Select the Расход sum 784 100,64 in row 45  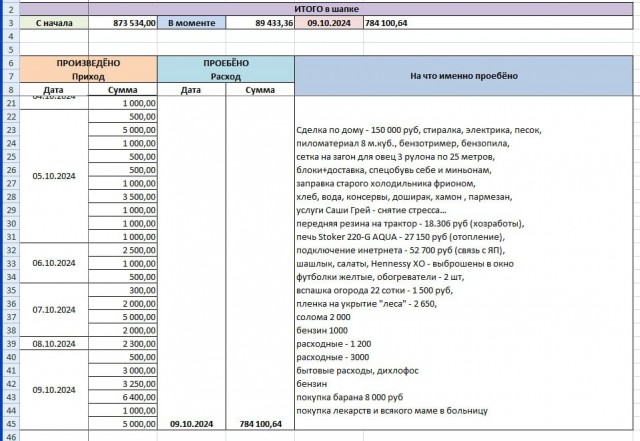coord(260,424)
